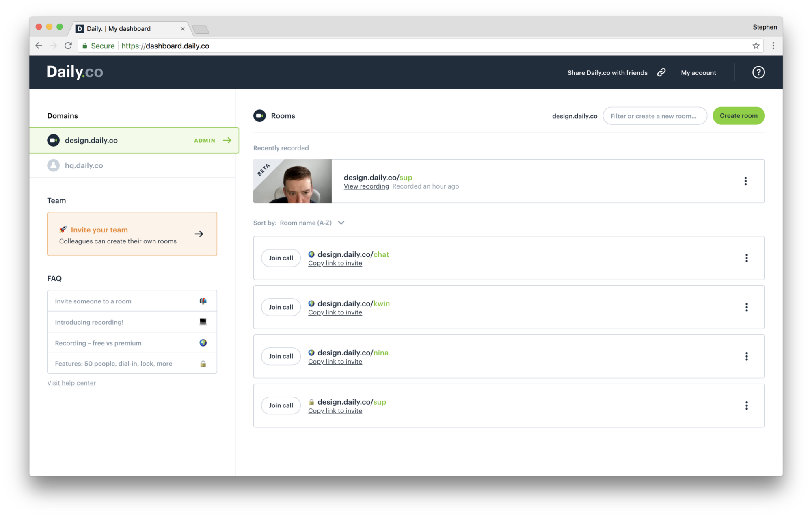Click Share Daily.co with friends

[607, 73]
